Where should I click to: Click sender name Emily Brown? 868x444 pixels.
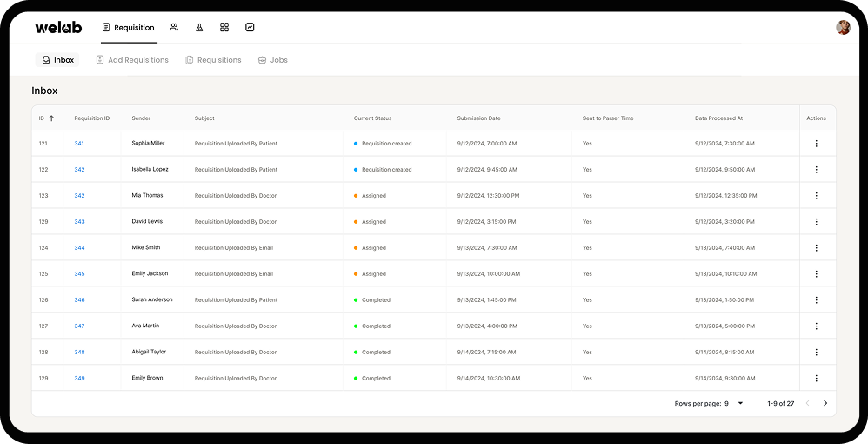pos(147,378)
